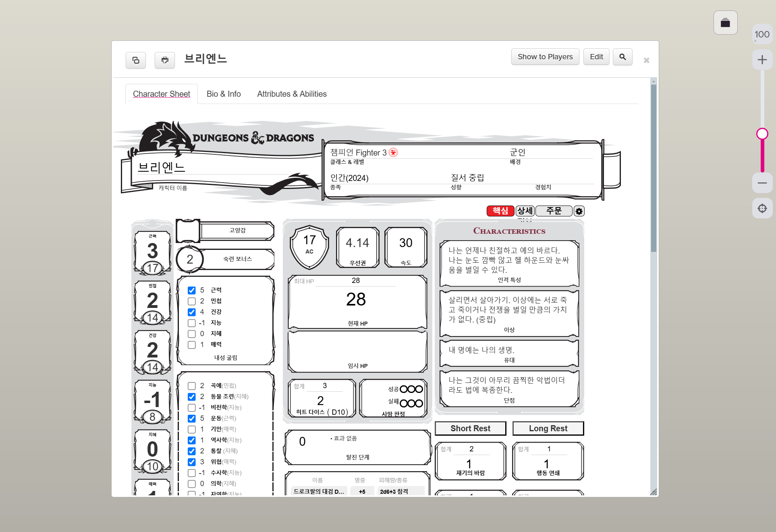
Task: Click the 드로그랄의 대검 attack name
Action: 319,491
